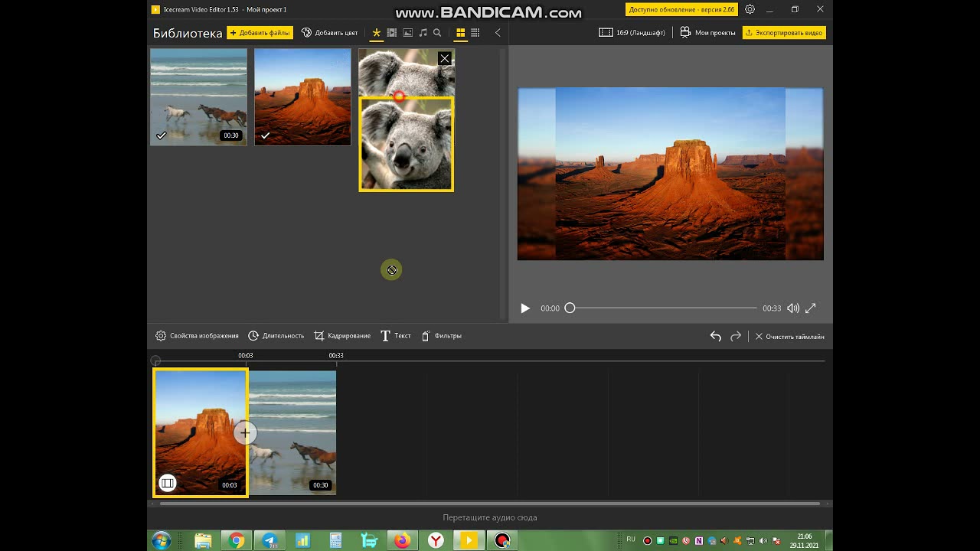The image size is (980, 551).
Task: Click the 'Доступно обновление - версия 2.66' notice
Action: [x=682, y=9]
